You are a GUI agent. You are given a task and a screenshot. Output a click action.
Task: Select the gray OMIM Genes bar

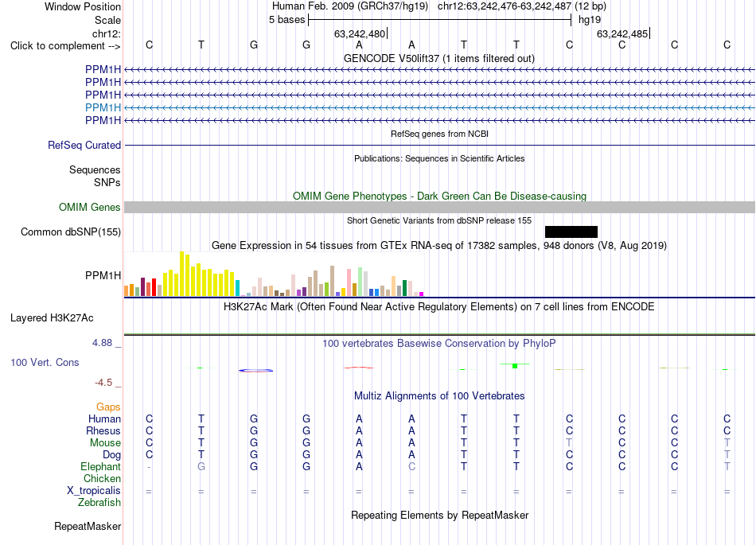click(x=440, y=207)
